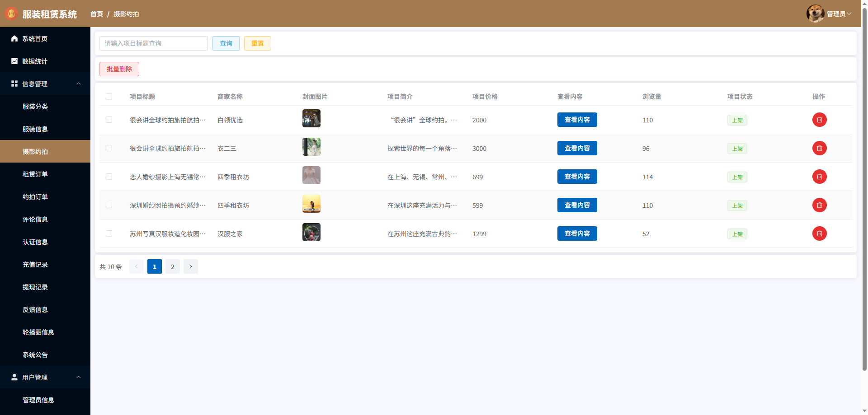Open the cover image of the 恋人婚纱摄影 row

(311, 175)
